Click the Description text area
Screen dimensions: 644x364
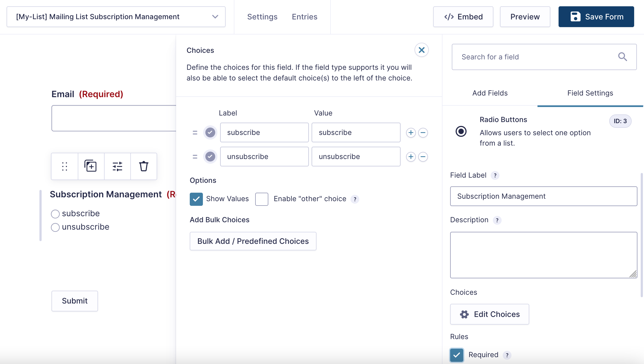pyautogui.click(x=544, y=255)
